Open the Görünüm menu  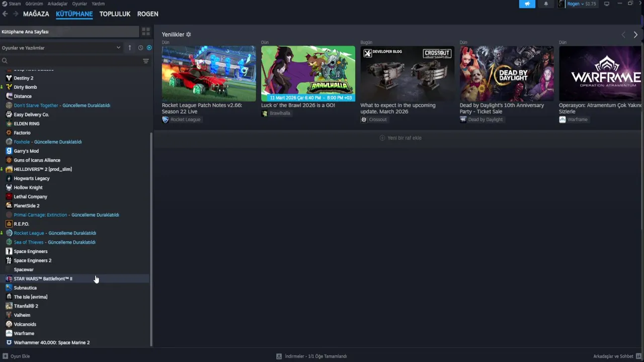pyautogui.click(x=34, y=4)
